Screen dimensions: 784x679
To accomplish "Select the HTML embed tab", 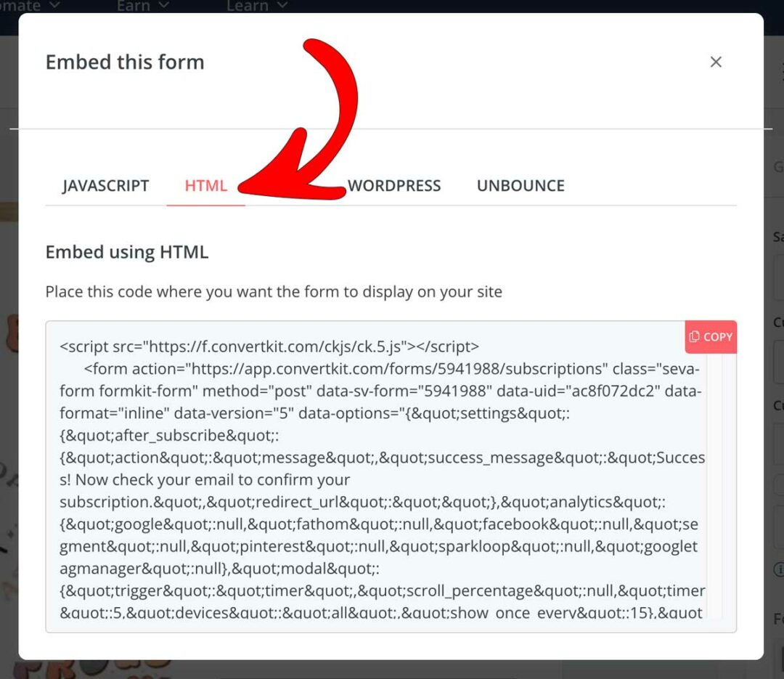I will tap(205, 186).
